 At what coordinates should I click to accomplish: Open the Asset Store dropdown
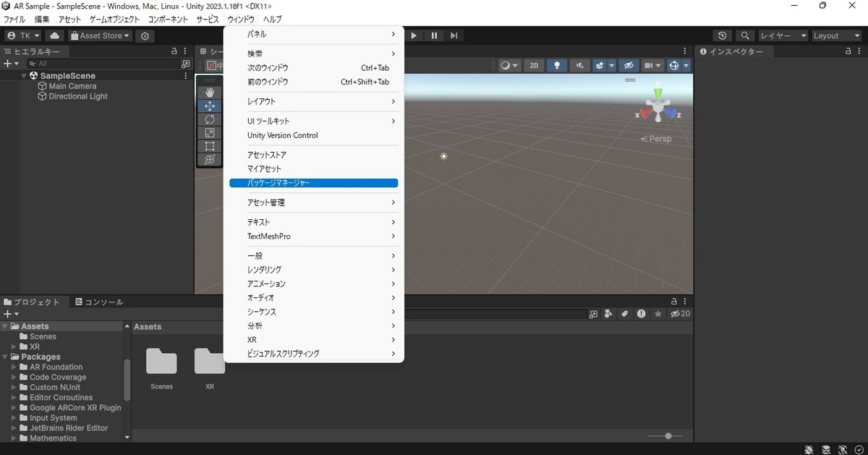click(100, 35)
